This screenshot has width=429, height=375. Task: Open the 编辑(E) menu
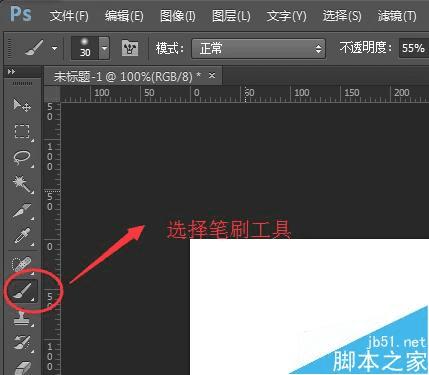pyautogui.click(x=124, y=16)
